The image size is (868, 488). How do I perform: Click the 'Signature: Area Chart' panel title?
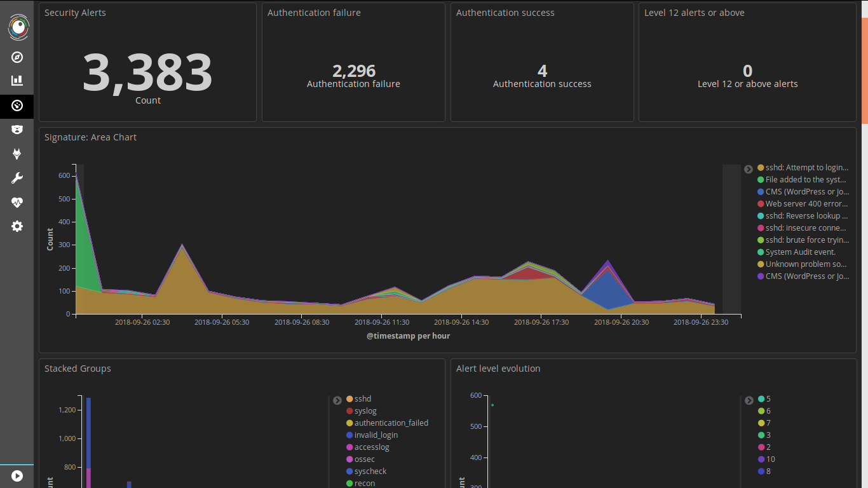(90, 137)
